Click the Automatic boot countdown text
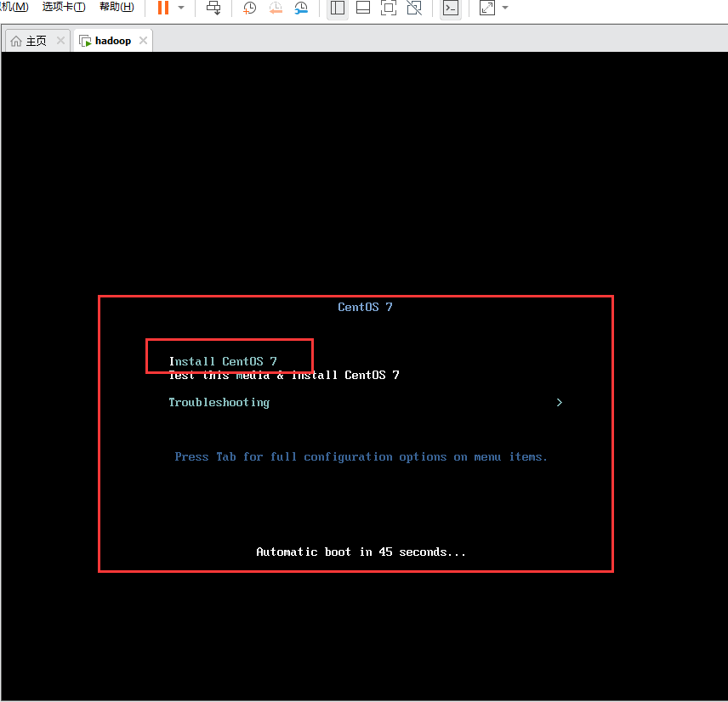The image size is (728, 702). [x=361, y=552]
